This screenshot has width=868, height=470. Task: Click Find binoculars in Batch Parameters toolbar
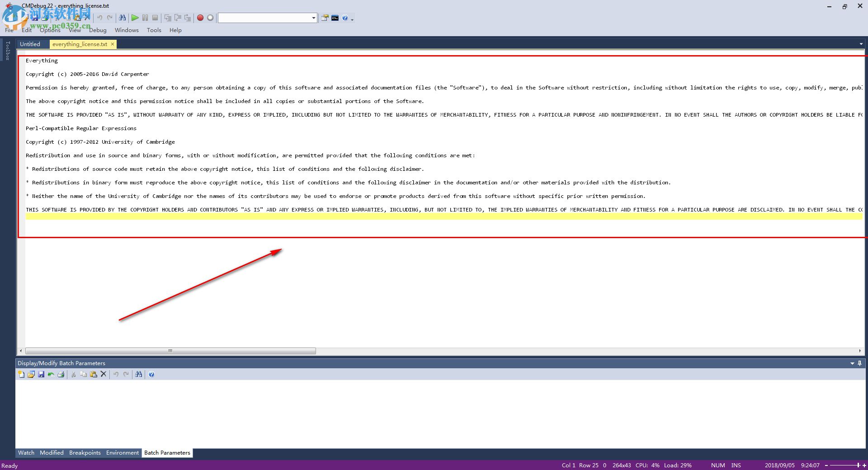pyautogui.click(x=139, y=374)
